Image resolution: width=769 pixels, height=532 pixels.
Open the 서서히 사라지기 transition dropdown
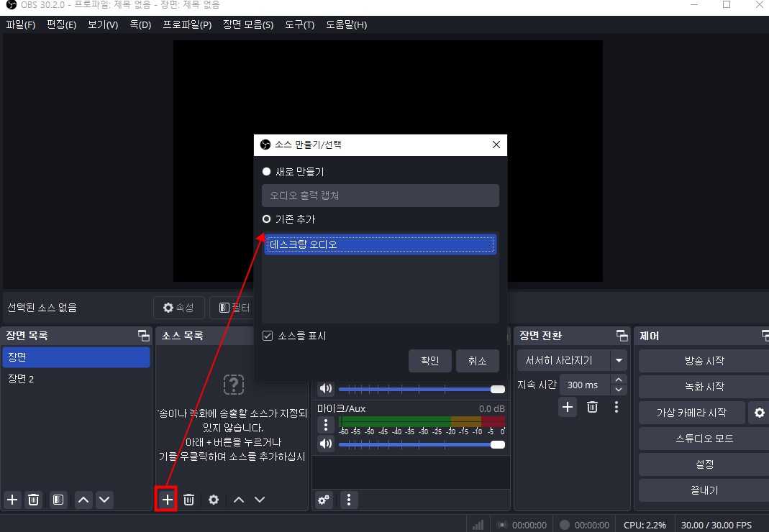(x=618, y=360)
